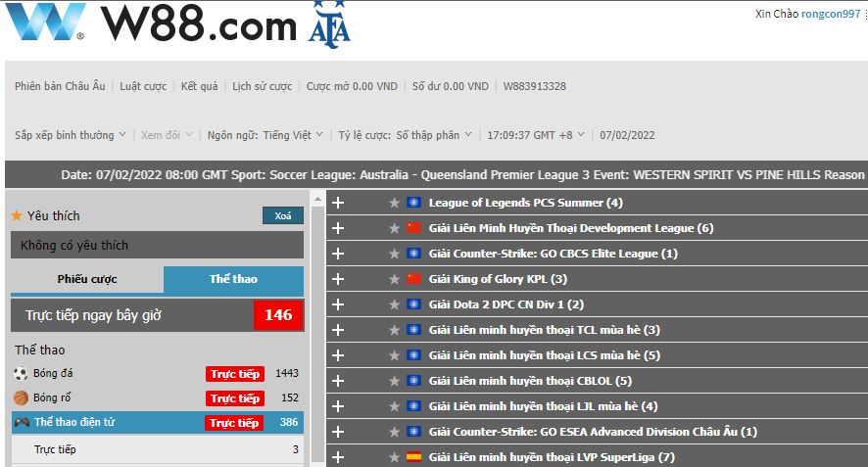The image size is (868, 467).
Task: Click flag icon of TCL mùa hè row
Action: (x=413, y=330)
